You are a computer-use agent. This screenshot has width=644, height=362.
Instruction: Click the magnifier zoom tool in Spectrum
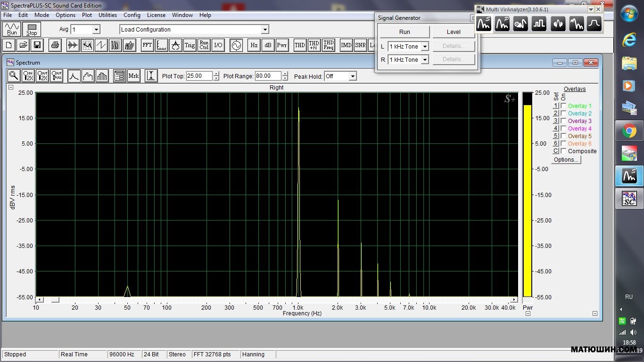coord(14,76)
